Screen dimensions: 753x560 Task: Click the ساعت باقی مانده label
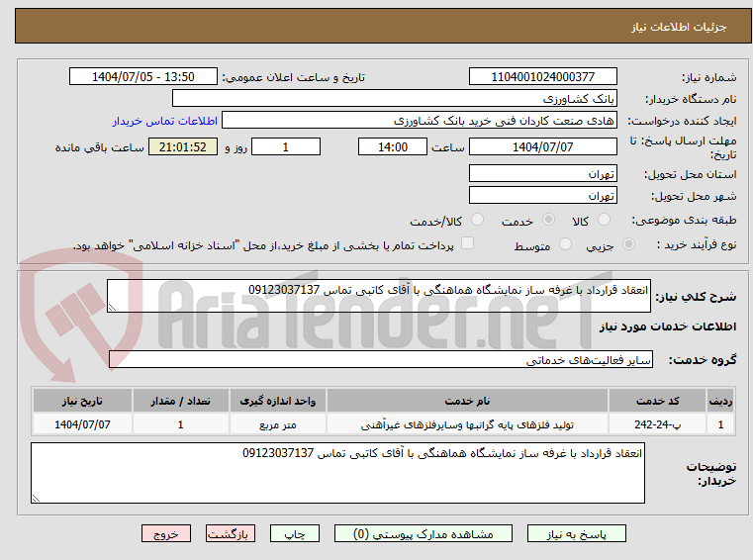click(x=99, y=147)
